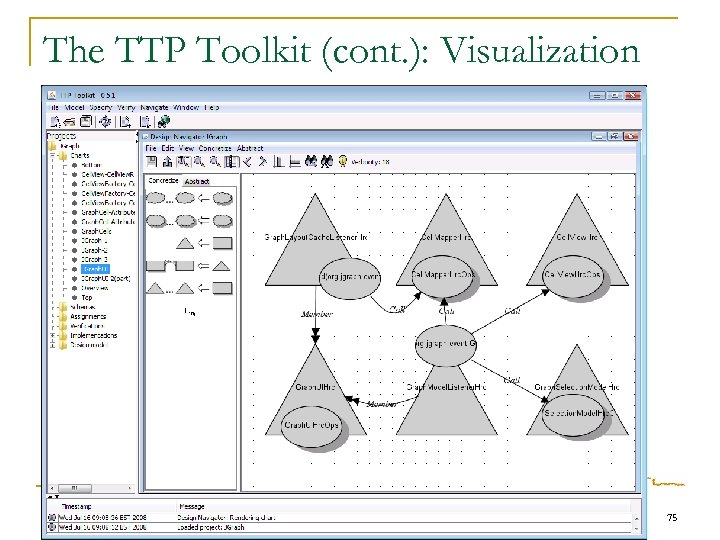The image size is (720, 540).
Task: Click the vertical bars align icon
Action: click(x=278, y=162)
